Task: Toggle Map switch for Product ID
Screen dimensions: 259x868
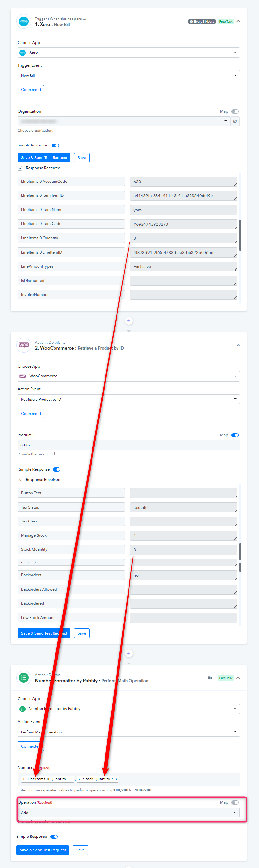Action: coord(235,435)
